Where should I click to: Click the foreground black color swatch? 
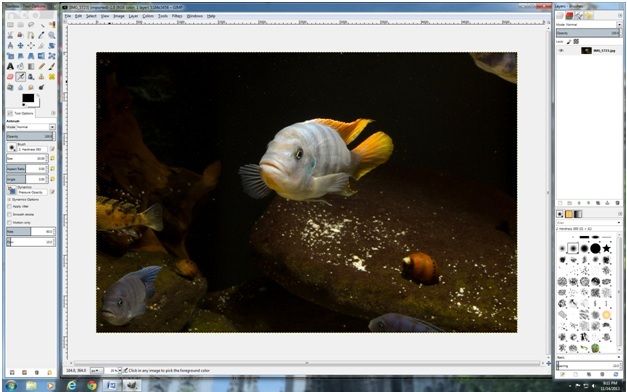click(28, 98)
